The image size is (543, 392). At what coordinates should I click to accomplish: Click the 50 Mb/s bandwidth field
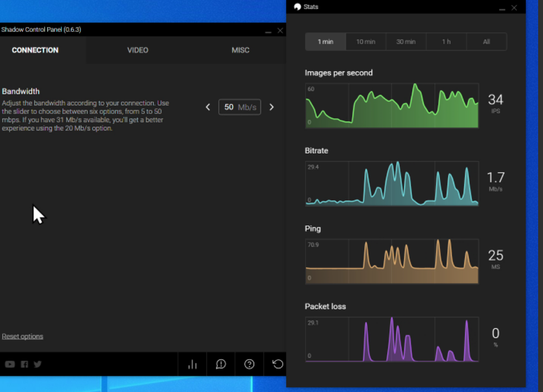click(x=240, y=108)
